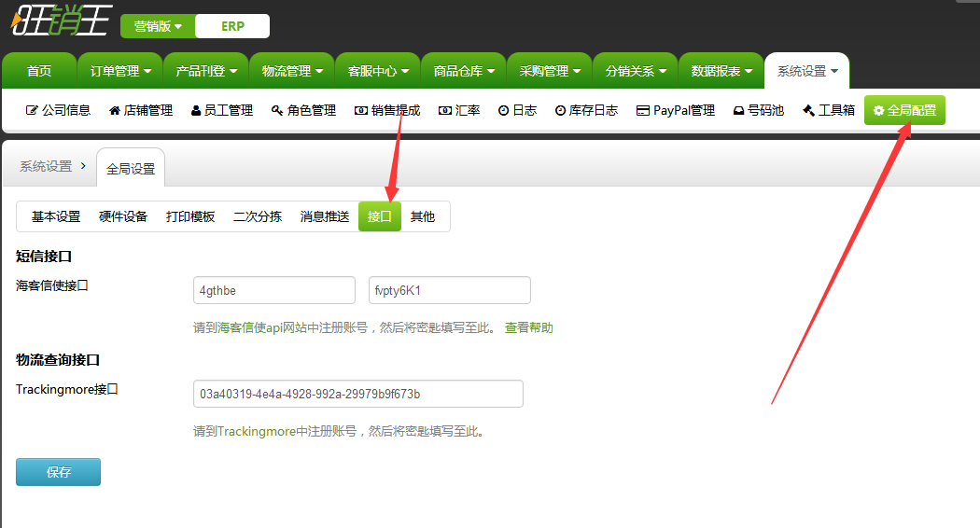Viewport: 980px width, 528px height.
Task: Select 基本设置 tab
Action: (56, 216)
